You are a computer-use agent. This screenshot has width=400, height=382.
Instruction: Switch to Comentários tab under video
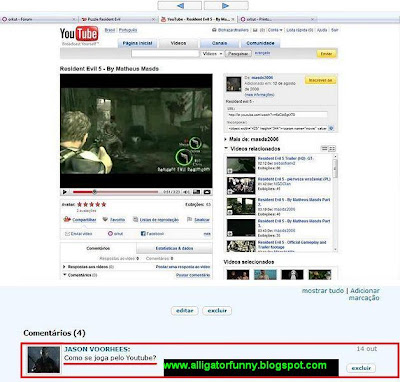[x=98, y=248]
